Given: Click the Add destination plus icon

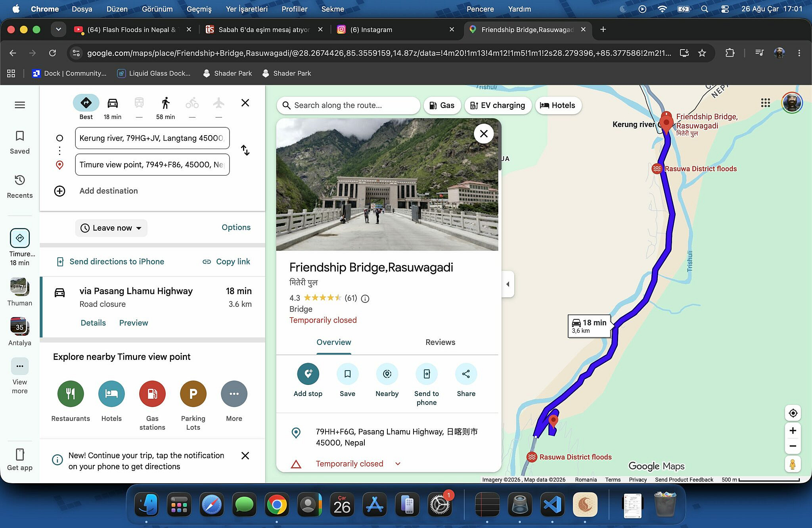Looking at the screenshot, I should 59,191.
